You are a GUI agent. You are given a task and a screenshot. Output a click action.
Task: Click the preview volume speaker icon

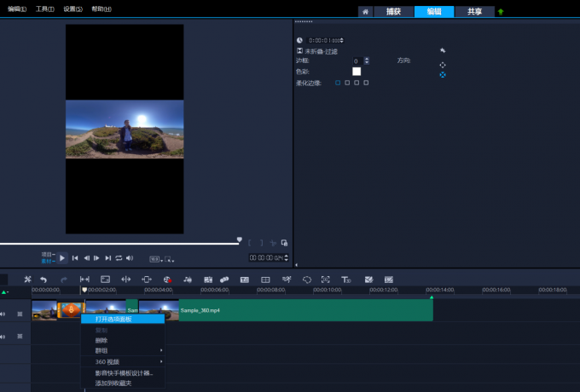[130, 257]
